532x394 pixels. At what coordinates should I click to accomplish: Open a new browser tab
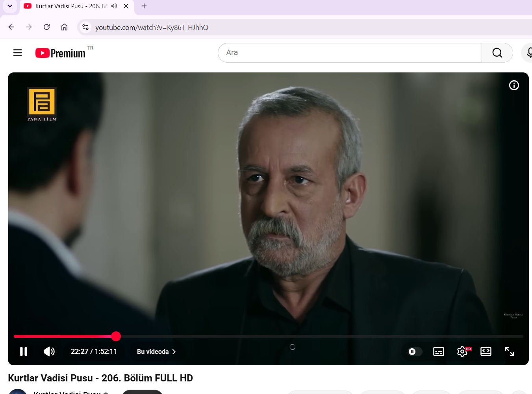click(x=144, y=6)
